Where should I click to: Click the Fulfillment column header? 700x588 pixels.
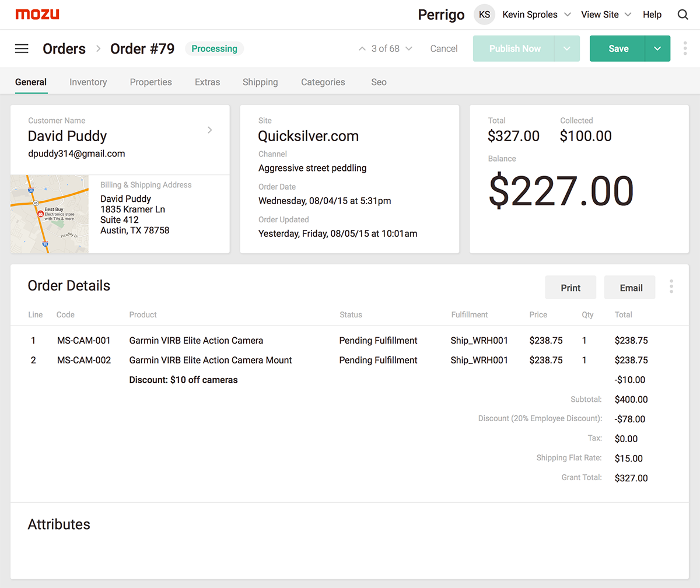click(x=470, y=314)
